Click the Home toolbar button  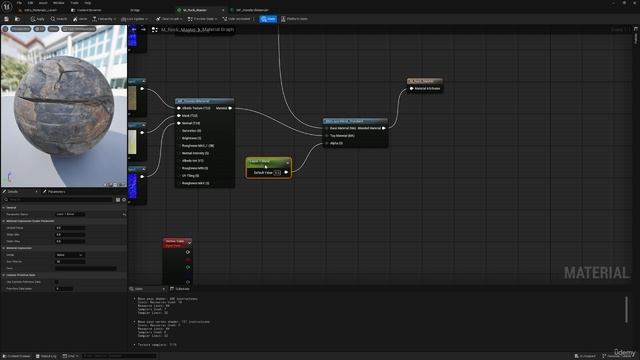coord(80,19)
